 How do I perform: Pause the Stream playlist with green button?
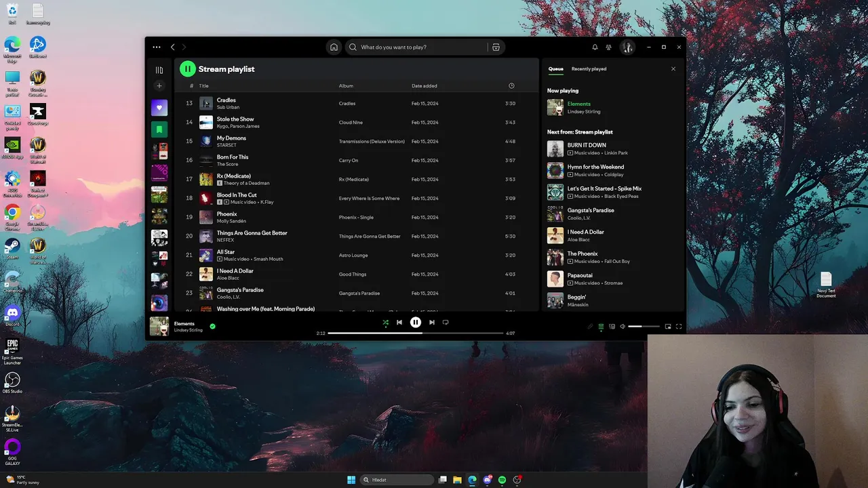click(x=188, y=69)
